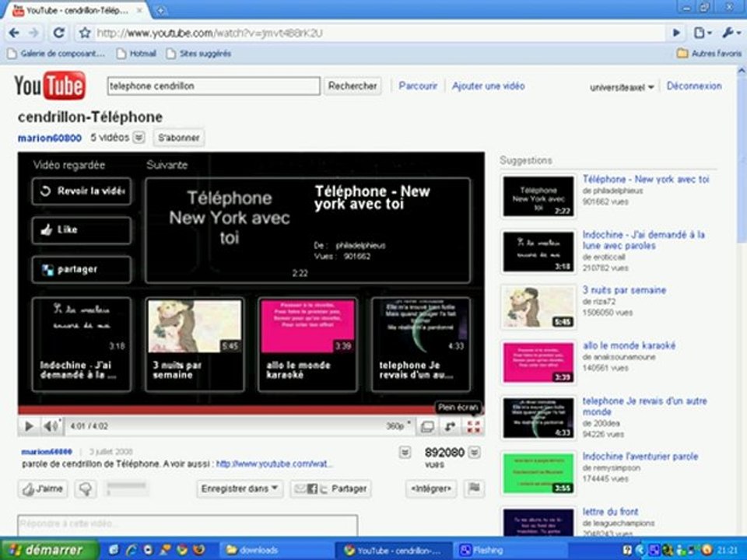Open the Autres favoris folder
The width and height of the screenshot is (747, 560).
[709, 54]
